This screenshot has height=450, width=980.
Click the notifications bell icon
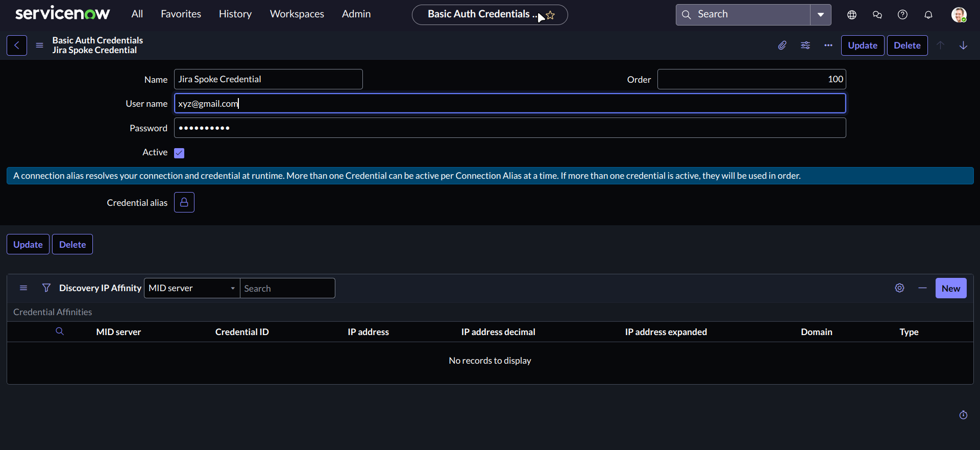pyautogui.click(x=928, y=15)
